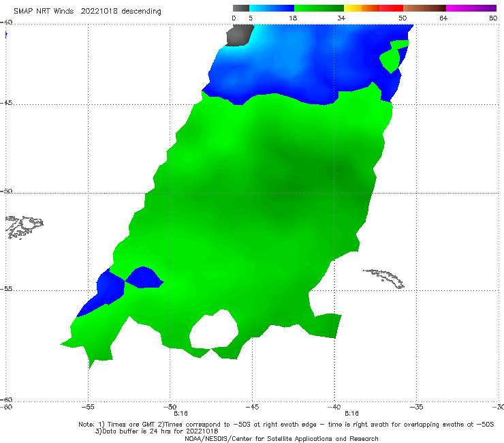The image size is (504, 443).
Task: Click the NOAA/NESDIS credit line
Action: 281,439
